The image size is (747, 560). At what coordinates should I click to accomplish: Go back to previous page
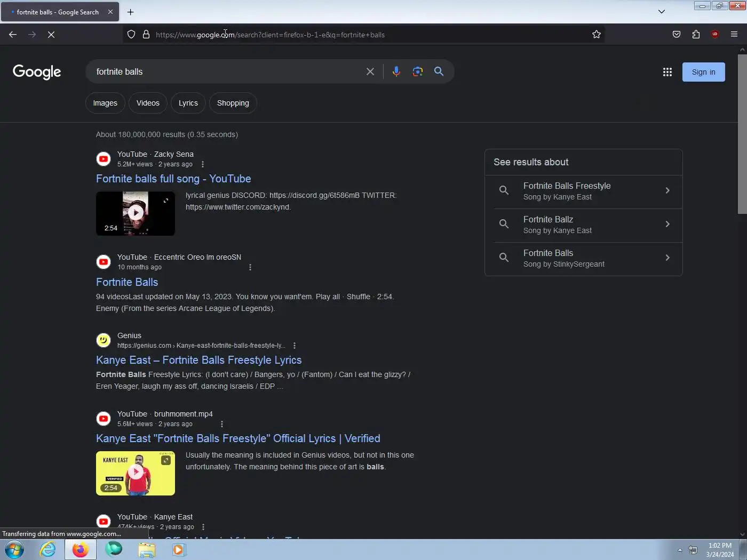click(x=13, y=35)
